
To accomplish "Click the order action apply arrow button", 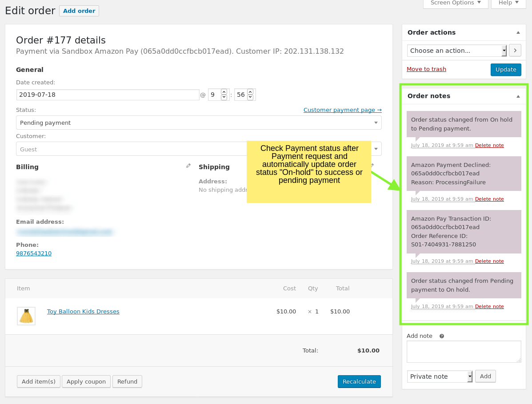I will point(515,51).
